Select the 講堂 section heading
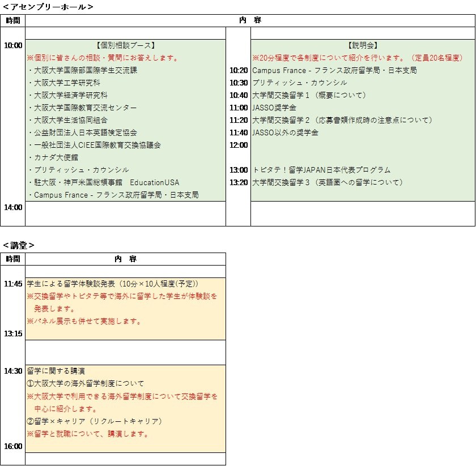This screenshot has width=476, height=466. click(x=19, y=245)
